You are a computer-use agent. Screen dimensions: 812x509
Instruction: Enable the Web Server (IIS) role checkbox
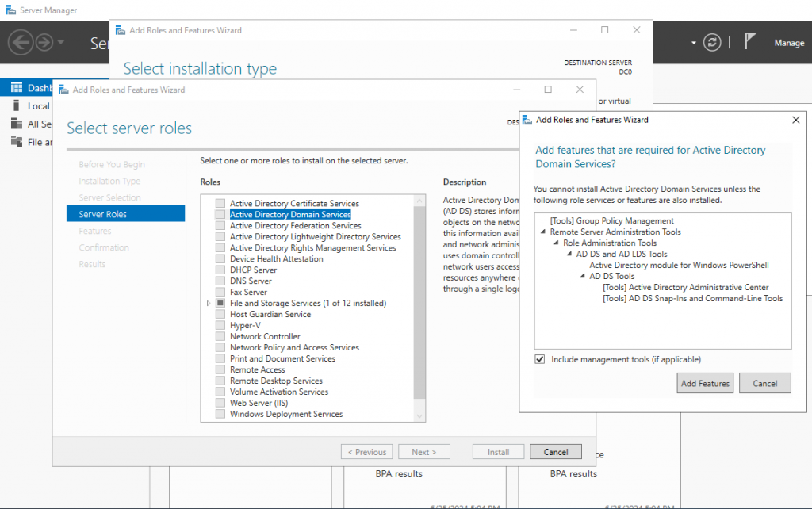[x=220, y=404]
